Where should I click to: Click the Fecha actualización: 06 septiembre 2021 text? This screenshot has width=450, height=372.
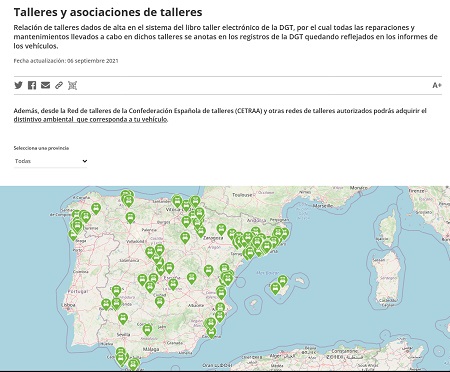[66, 61]
